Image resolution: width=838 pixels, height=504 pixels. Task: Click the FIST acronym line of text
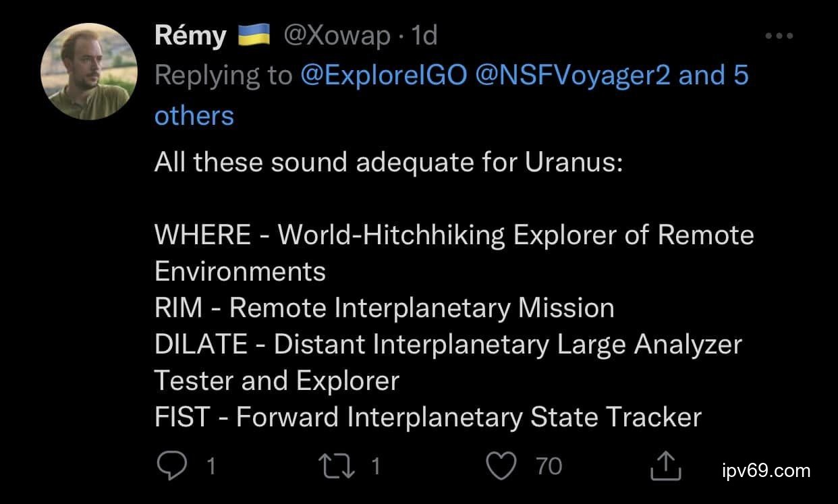click(x=428, y=417)
